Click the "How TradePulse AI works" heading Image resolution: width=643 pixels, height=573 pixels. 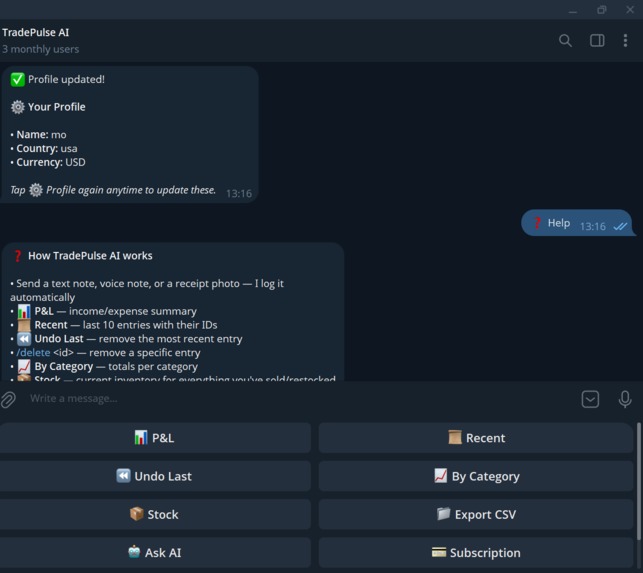[x=90, y=256]
